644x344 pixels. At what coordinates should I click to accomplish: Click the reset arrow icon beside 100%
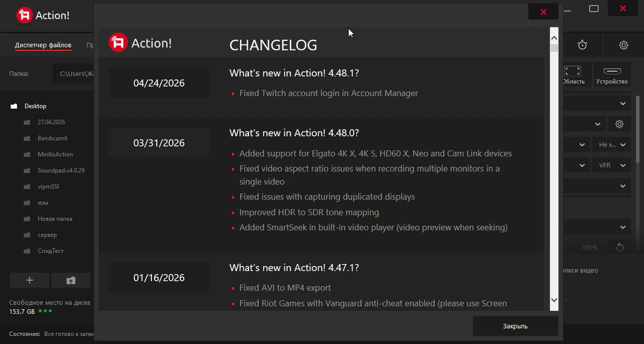coord(619,247)
